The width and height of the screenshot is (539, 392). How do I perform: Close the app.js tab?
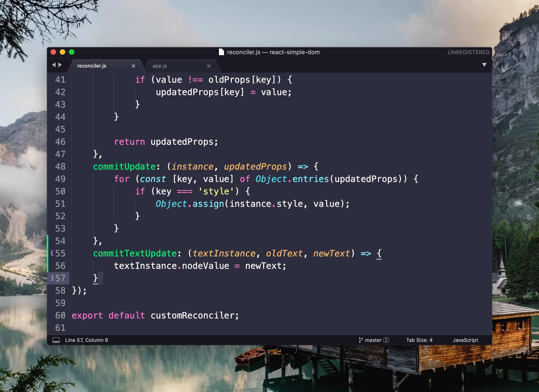point(209,66)
